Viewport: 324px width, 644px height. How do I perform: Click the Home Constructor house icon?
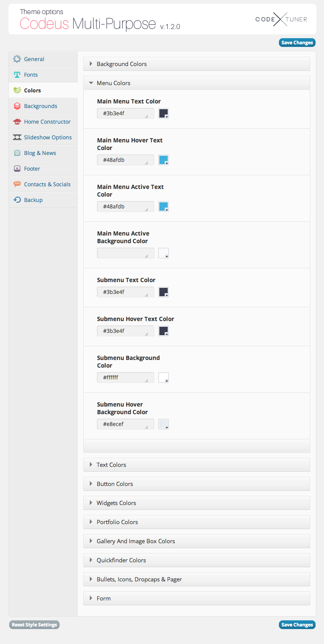(x=17, y=121)
